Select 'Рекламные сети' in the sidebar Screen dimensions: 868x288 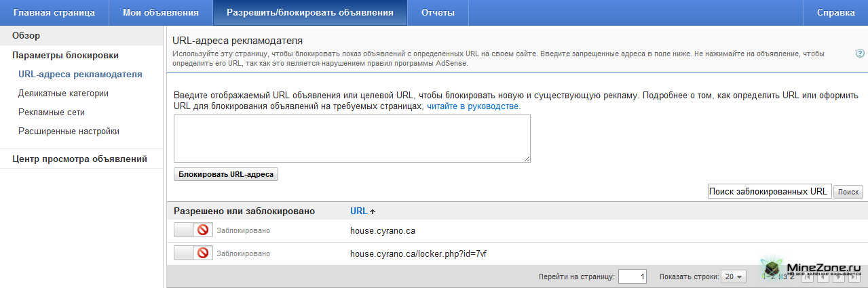click(x=52, y=112)
